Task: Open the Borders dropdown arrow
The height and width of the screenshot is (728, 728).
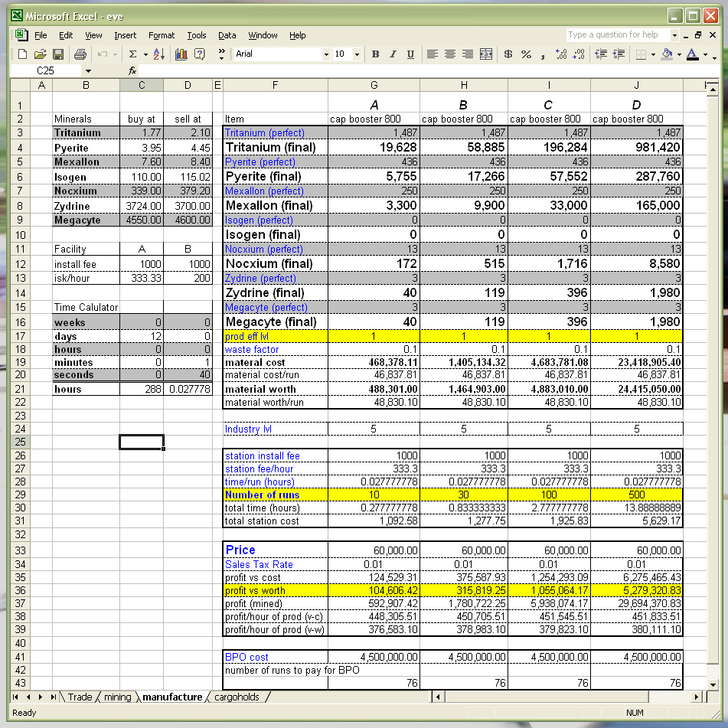Action: click(x=653, y=54)
